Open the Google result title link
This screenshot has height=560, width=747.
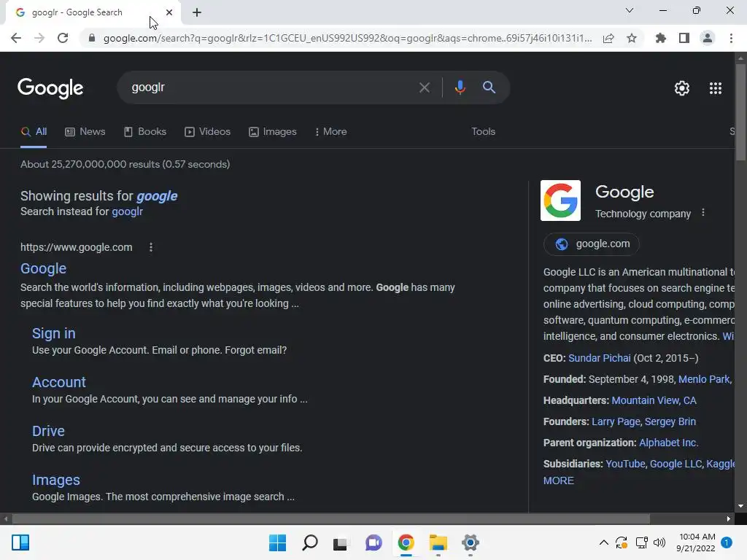tap(43, 268)
